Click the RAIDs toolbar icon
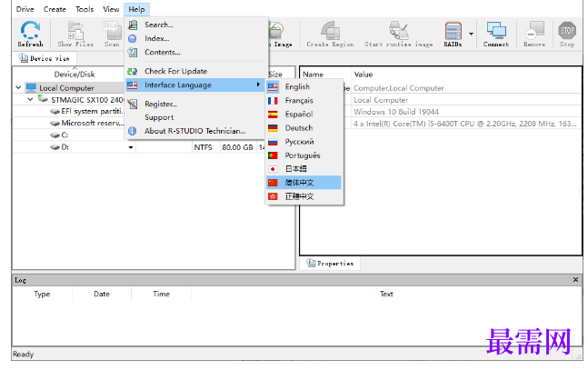The height and width of the screenshot is (370, 588). point(453,34)
